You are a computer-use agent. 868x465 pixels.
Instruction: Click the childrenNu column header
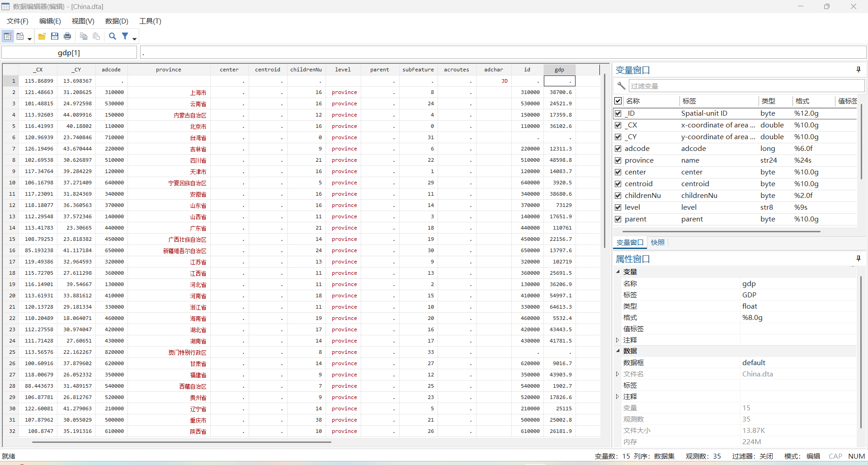click(306, 70)
